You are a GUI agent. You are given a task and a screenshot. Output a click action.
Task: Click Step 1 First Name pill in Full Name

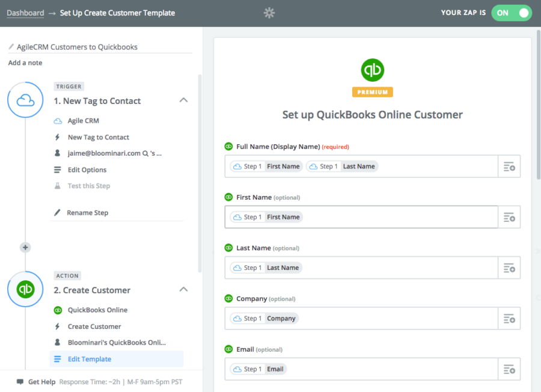point(266,167)
